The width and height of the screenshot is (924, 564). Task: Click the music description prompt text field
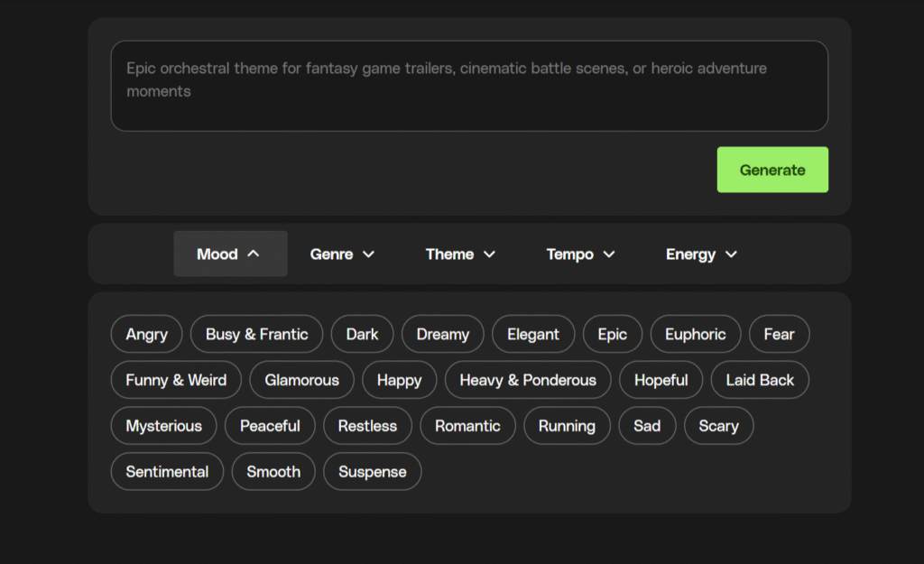[x=469, y=86]
